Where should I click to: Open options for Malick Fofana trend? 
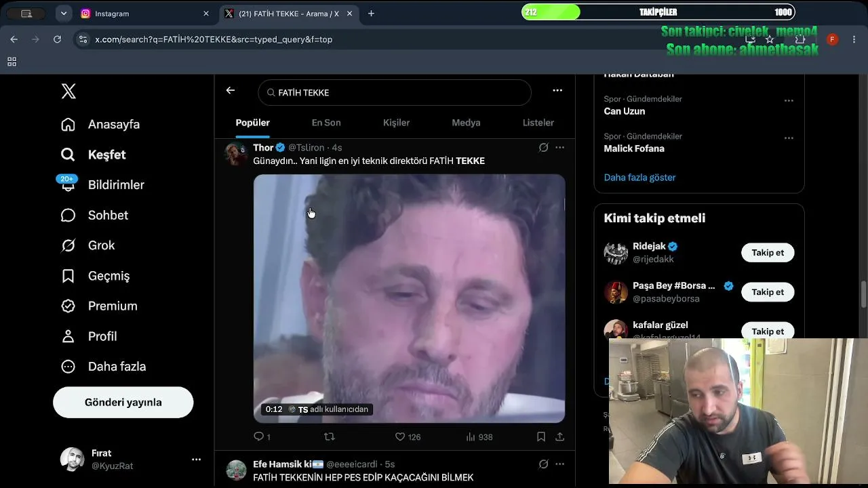tap(789, 138)
